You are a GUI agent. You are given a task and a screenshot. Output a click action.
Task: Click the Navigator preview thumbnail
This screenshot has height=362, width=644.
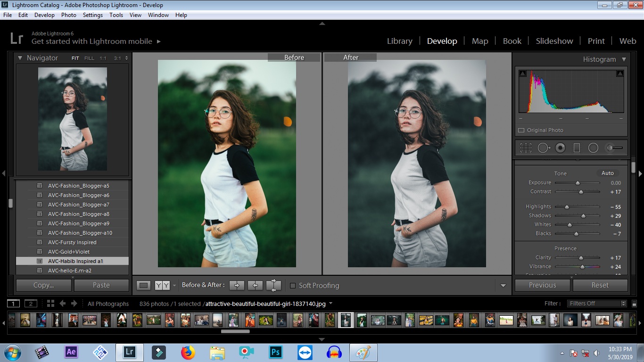coord(73,119)
